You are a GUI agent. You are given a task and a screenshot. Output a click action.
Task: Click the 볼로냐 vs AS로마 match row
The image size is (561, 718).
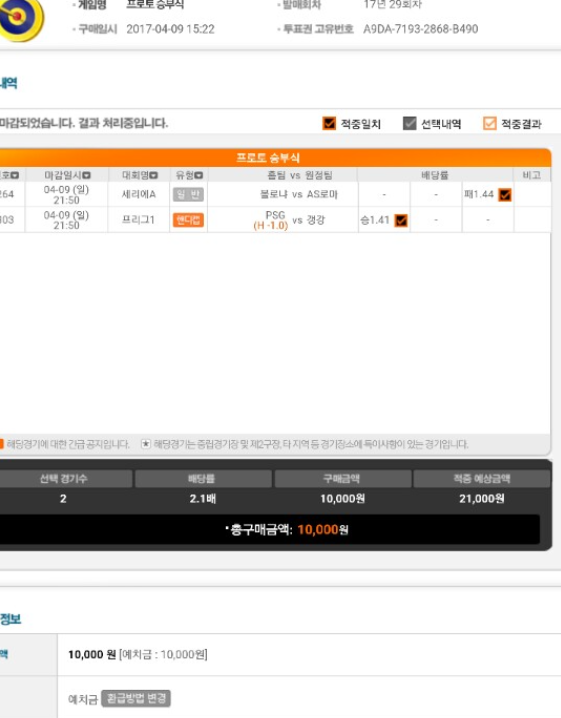275,194
